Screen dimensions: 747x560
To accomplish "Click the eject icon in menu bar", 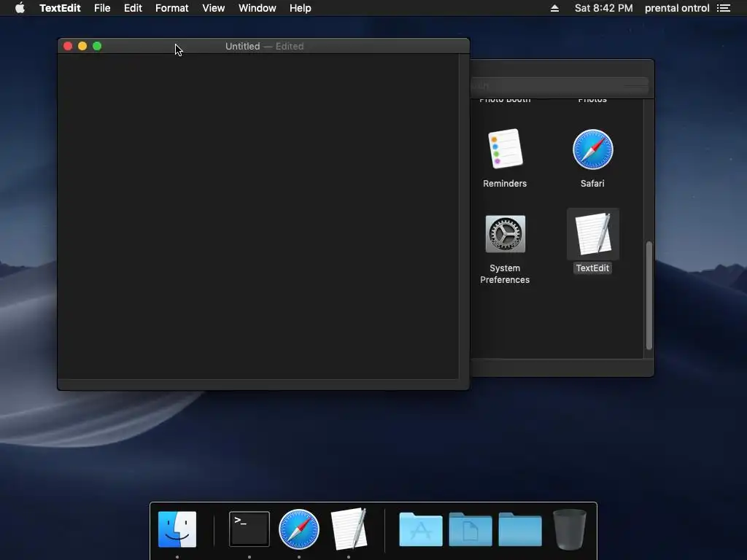I will (554, 8).
